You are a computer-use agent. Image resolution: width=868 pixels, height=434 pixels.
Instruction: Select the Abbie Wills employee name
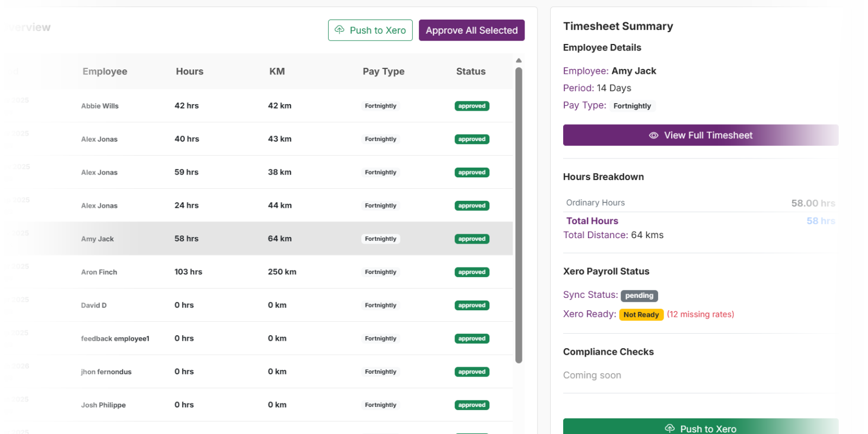(x=100, y=106)
